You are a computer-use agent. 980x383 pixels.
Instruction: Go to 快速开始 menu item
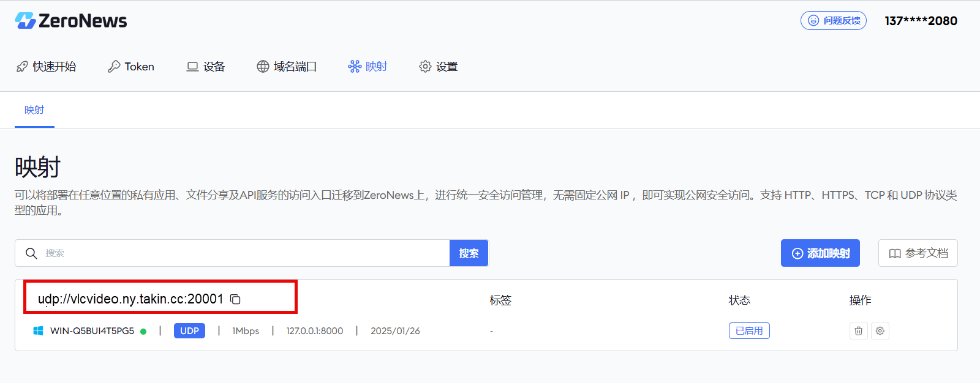pyautogui.click(x=47, y=67)
